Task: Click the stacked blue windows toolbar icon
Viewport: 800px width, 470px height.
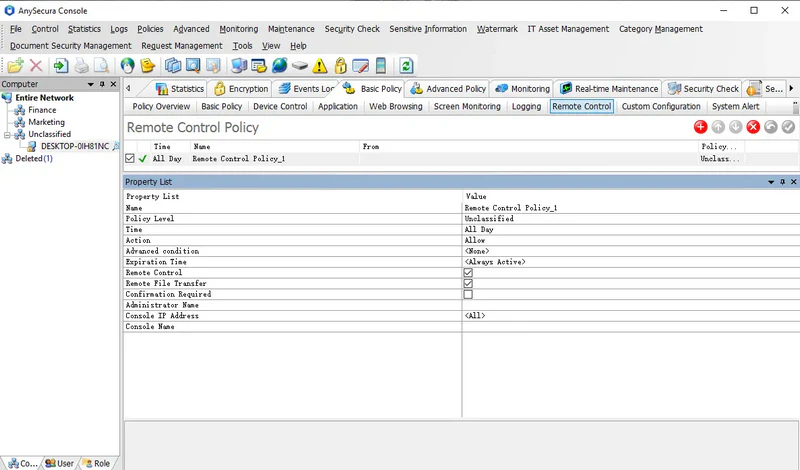Action: [x=173, y=66]
